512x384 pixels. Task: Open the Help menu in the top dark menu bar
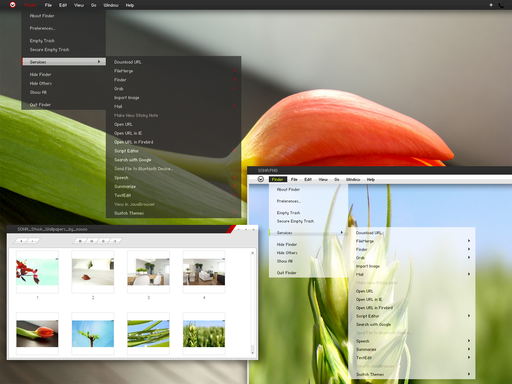(x=130, y=5)
